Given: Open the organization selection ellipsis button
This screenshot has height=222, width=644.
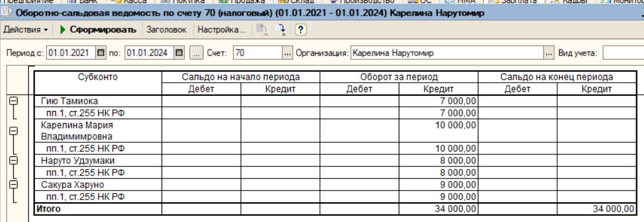Looking at the screenshot, I should coord(549,52).
